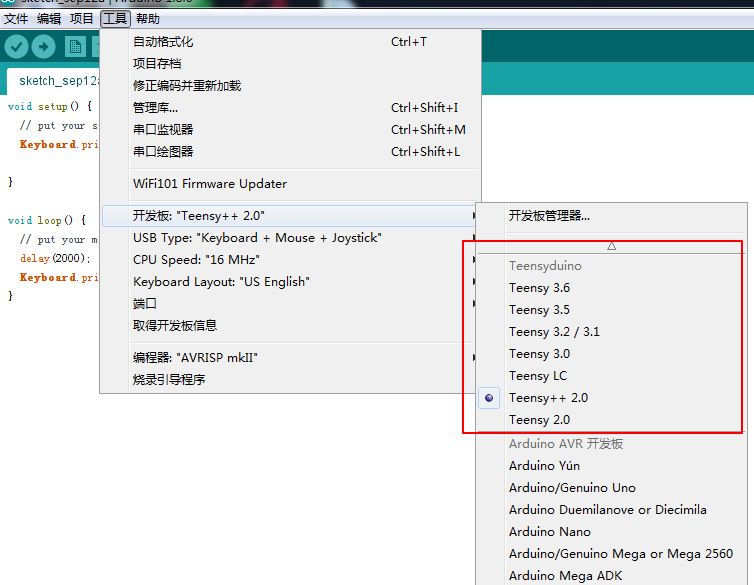
Task: Select Arduino/Genuino Uno board
Action: 572,488
